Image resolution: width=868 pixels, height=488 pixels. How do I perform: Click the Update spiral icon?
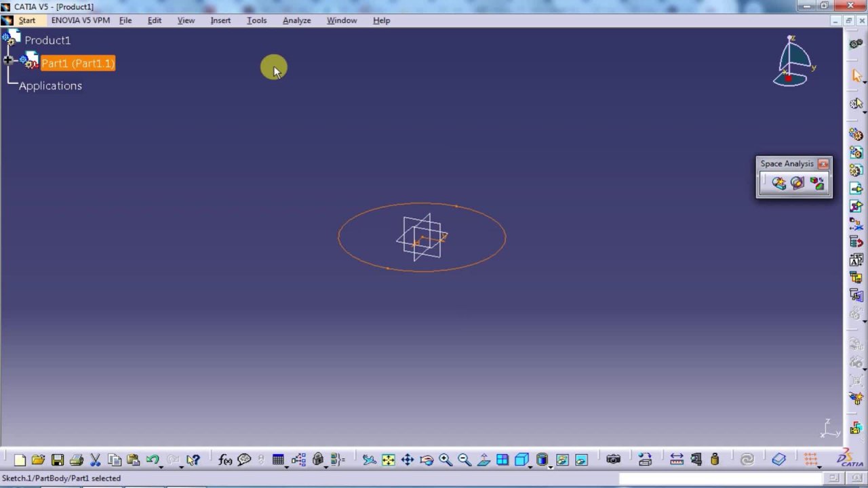(747, 460)
